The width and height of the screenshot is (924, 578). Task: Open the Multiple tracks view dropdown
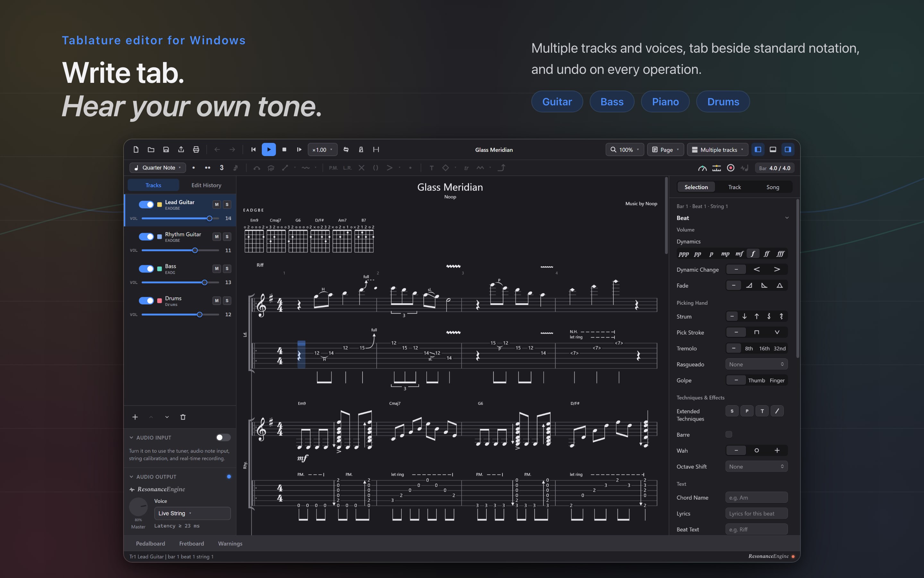[x=718, y=149]
